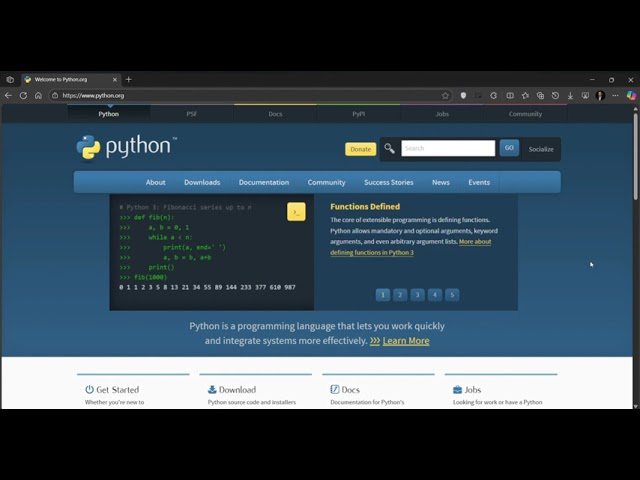640x480 pixels.
Task: Click the Functions Defined heading
Action: (x=365, y=207)
